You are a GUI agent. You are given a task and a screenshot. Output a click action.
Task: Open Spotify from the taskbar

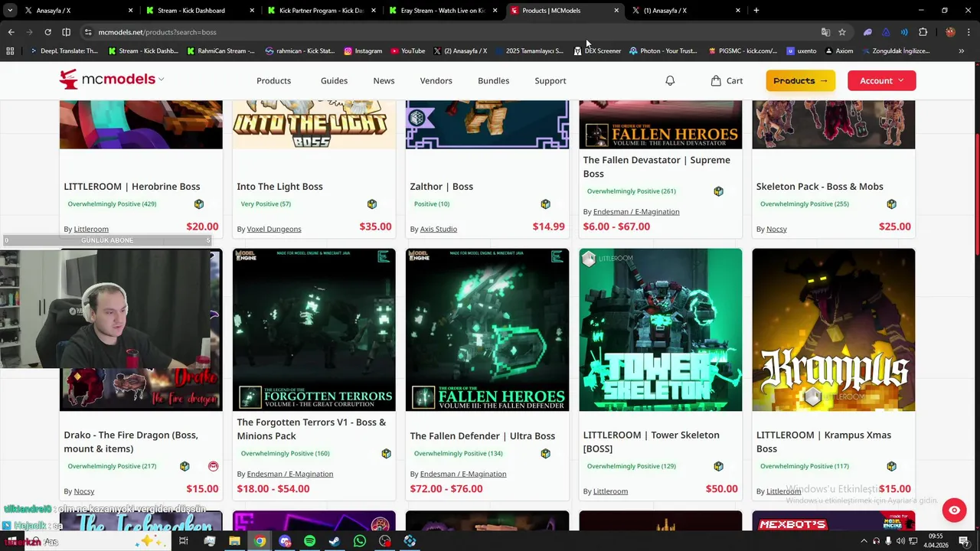pyautogui.click(x=309, y=541)
